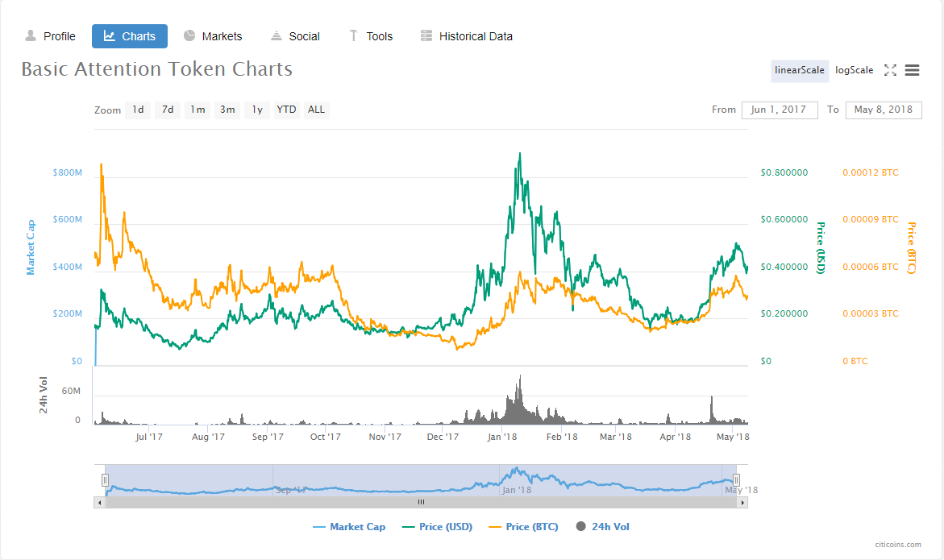Toggle 24h Vol series in legend
The image size is (944, 560).
click(603, 527)
